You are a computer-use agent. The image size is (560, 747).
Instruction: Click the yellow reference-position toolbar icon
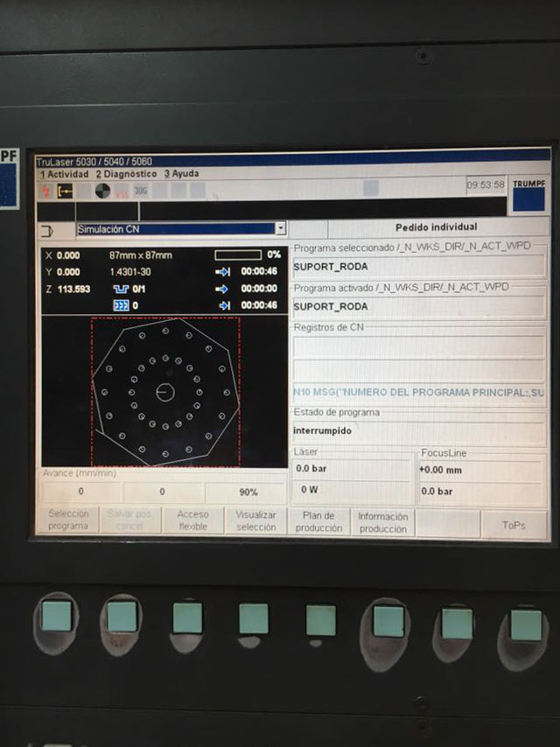tap(66, 192)
